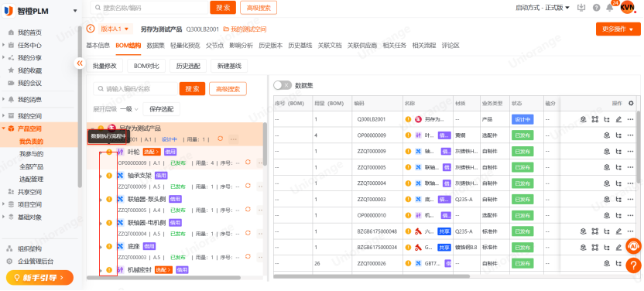Screen dimensions: 644x291
Task: Switch to the 轻量化预览 tab
Action: pos(185,46)
